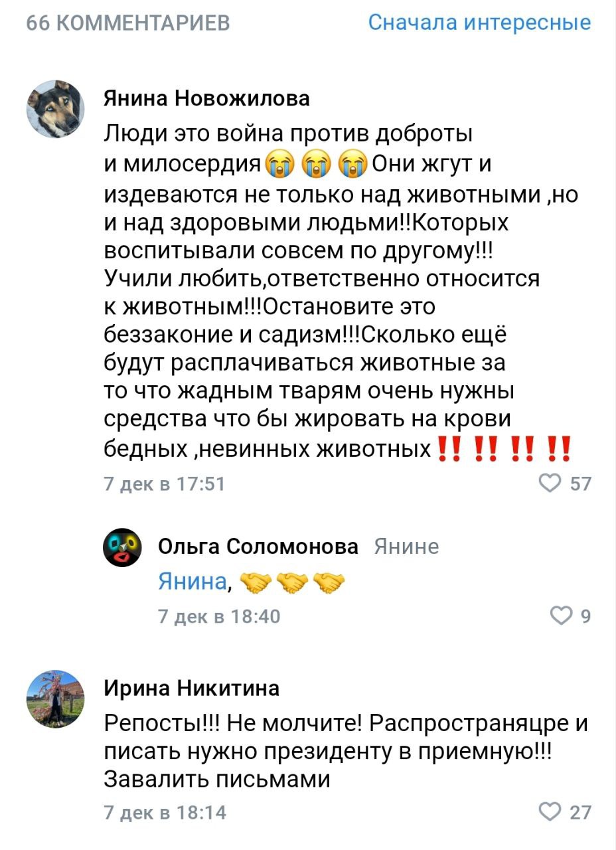Select Ольга Соломонова's username

(259, 547)
